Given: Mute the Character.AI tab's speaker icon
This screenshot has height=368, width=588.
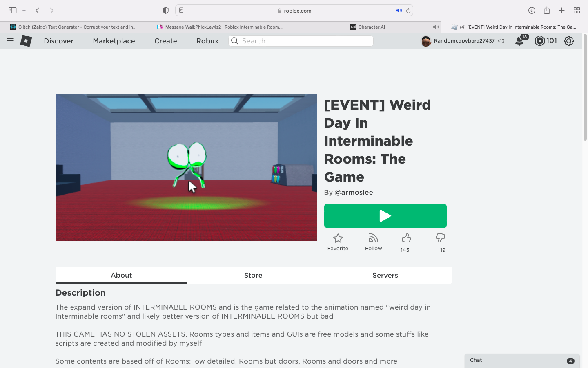Looking at the screenshot, I should (x=436, y=27).
